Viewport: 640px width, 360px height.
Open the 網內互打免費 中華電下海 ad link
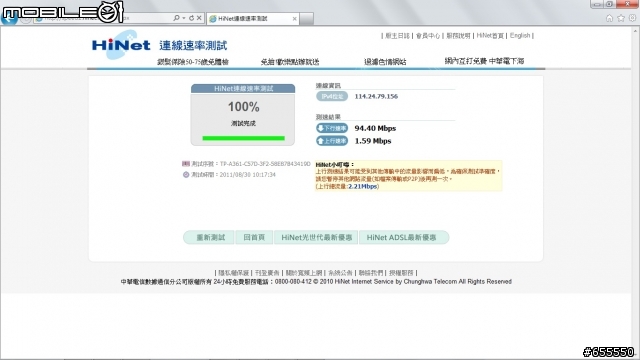pos(484,61)
